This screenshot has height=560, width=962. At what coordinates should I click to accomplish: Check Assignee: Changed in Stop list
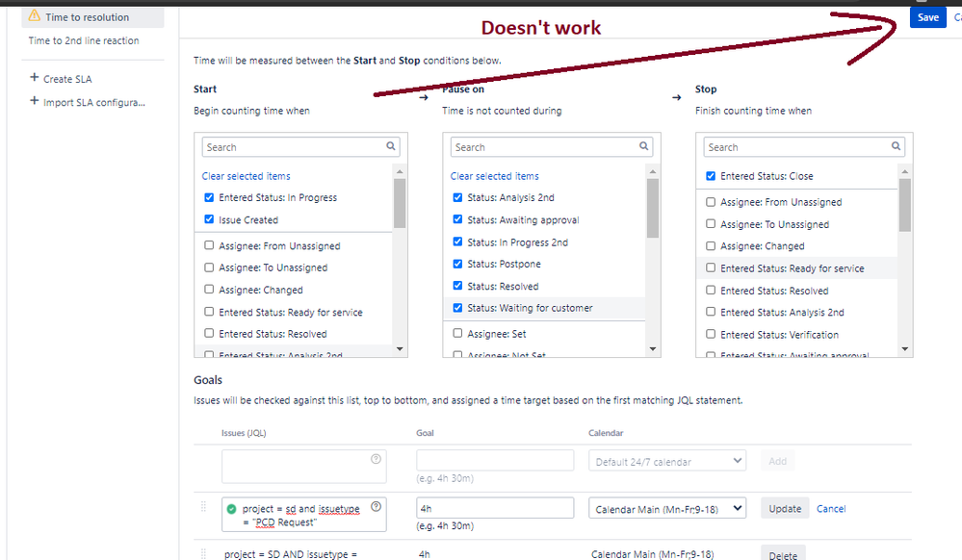(711, 245)
